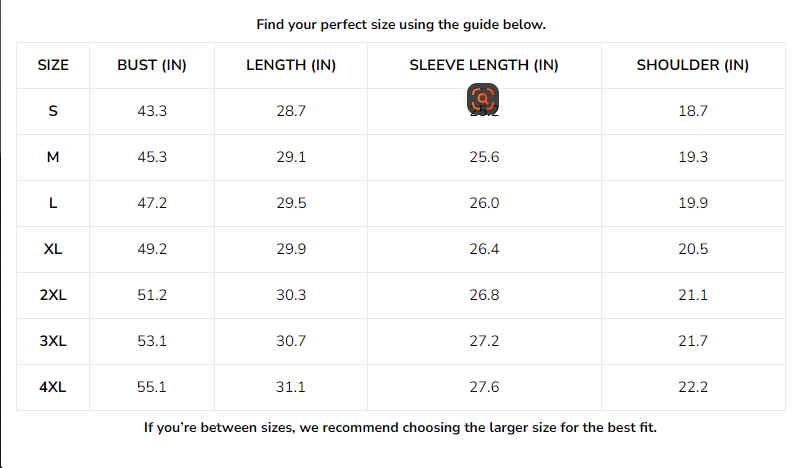Select the 3XL size row label
This screenshot has width=797, height=468.
pyautogui.click(x=53, y=341)
